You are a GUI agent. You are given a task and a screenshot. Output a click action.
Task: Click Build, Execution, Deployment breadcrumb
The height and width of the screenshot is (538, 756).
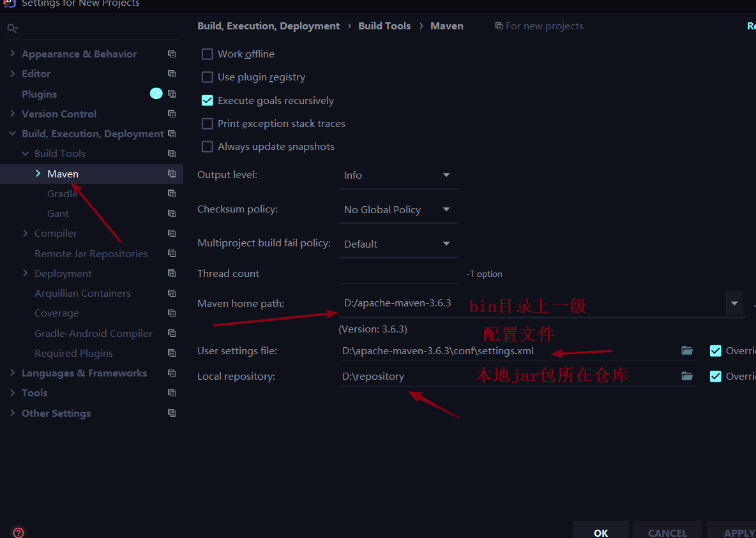[x=269, y=26]
